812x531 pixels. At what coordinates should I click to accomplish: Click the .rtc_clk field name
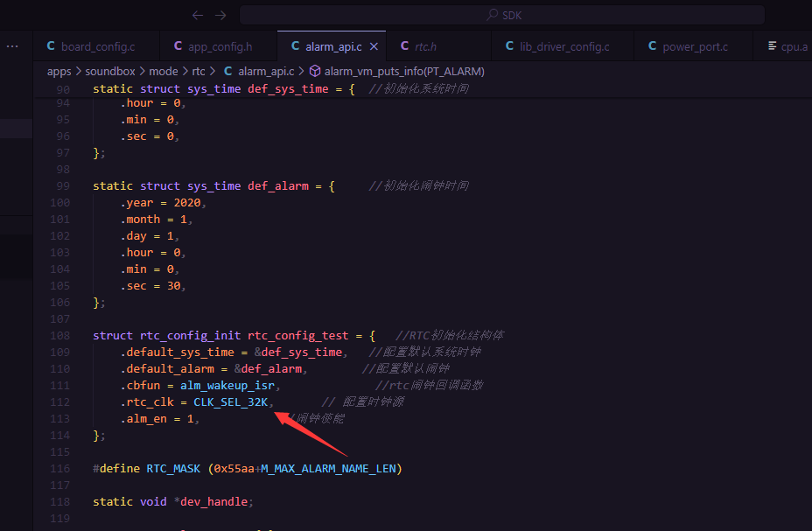click(x=146, y=402)
